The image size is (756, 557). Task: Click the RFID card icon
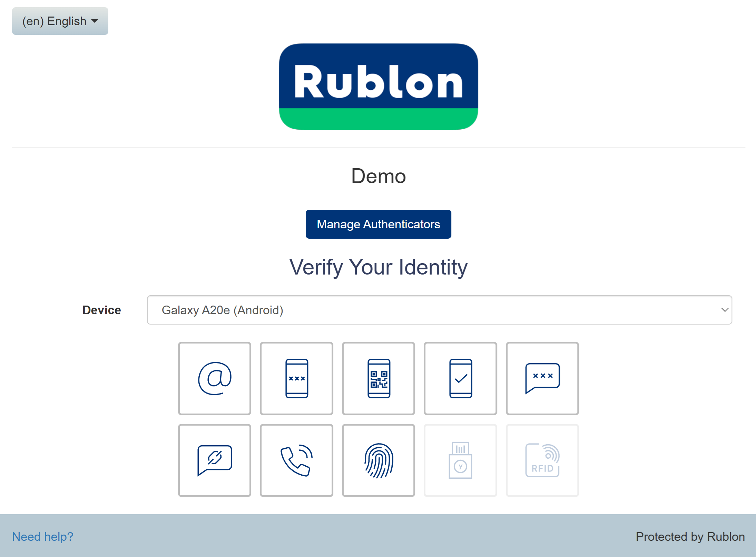[542, 460]
